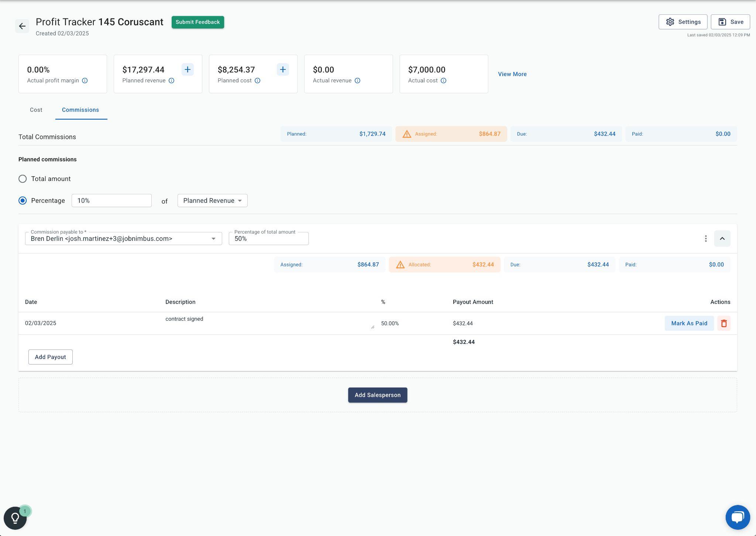Click the plus icon on Planned cost
Image resolution: width=756 pixels, height=536 pixels.
click(283, 69)
